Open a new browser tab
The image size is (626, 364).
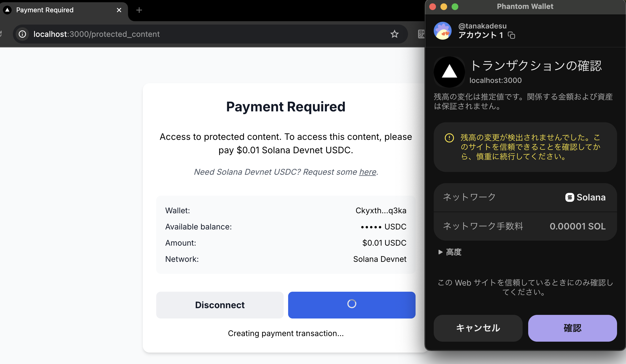coord(139,10)
